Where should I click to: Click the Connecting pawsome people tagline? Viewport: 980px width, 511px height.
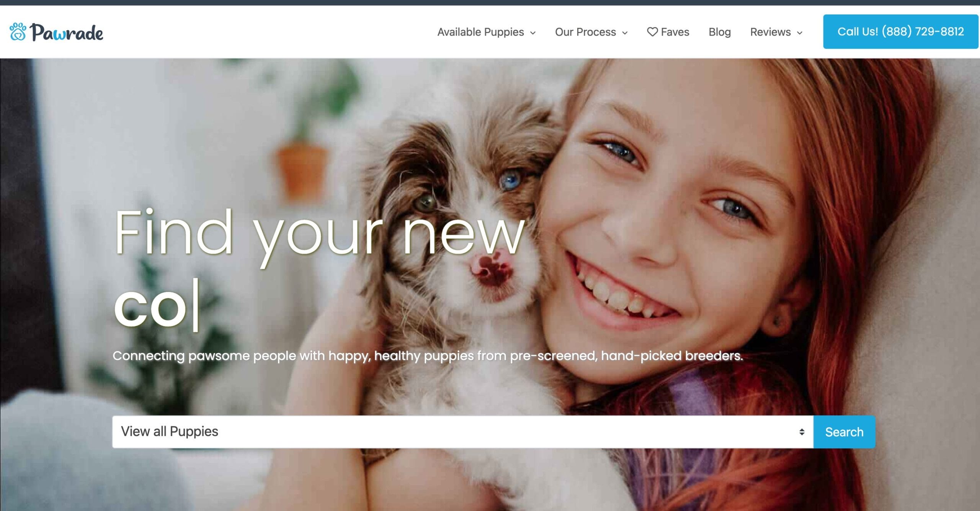pos(428,356)
